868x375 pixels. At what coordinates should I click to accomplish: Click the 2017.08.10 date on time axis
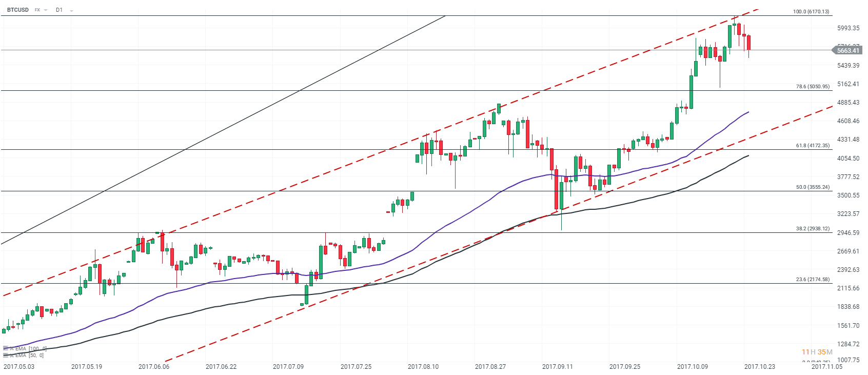(x=423, y=367)
